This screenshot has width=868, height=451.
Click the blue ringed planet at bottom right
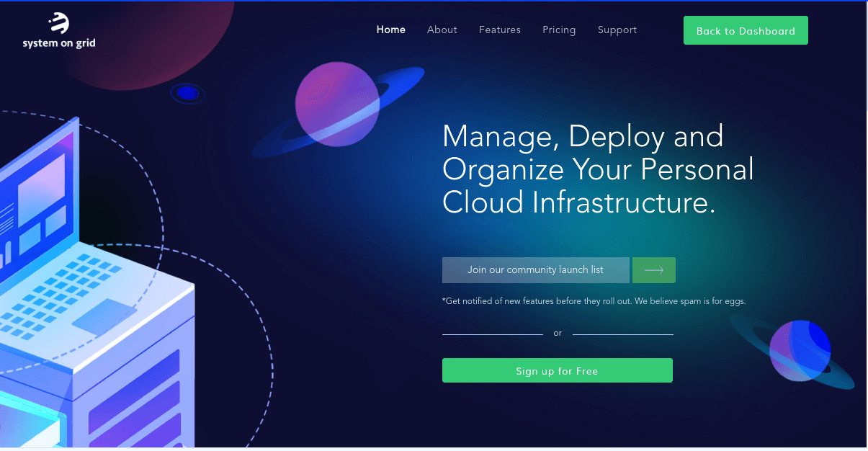point(799,351)
